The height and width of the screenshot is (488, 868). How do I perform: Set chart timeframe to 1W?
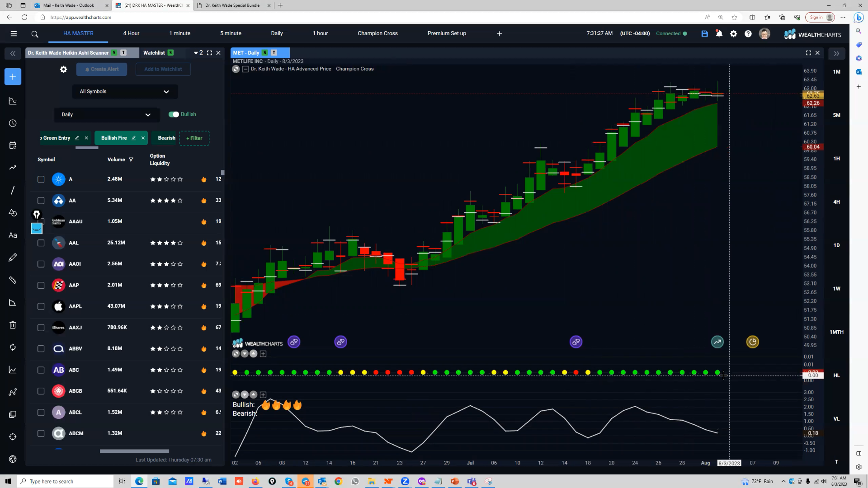tap(837, 289)
